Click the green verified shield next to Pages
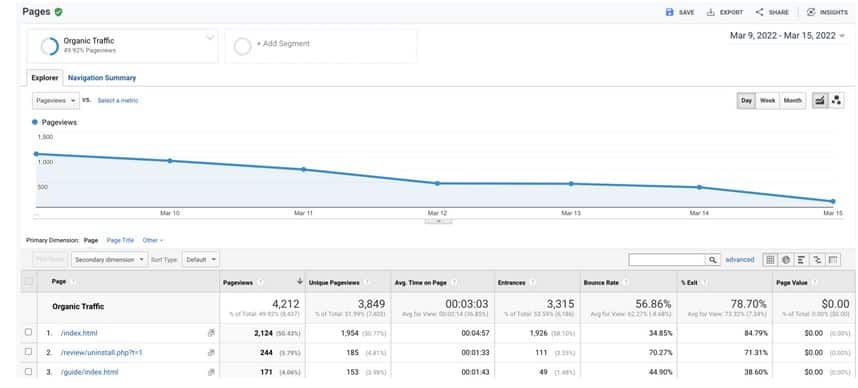The width and height of the screenshot is (858, 388). pos(58,11)
